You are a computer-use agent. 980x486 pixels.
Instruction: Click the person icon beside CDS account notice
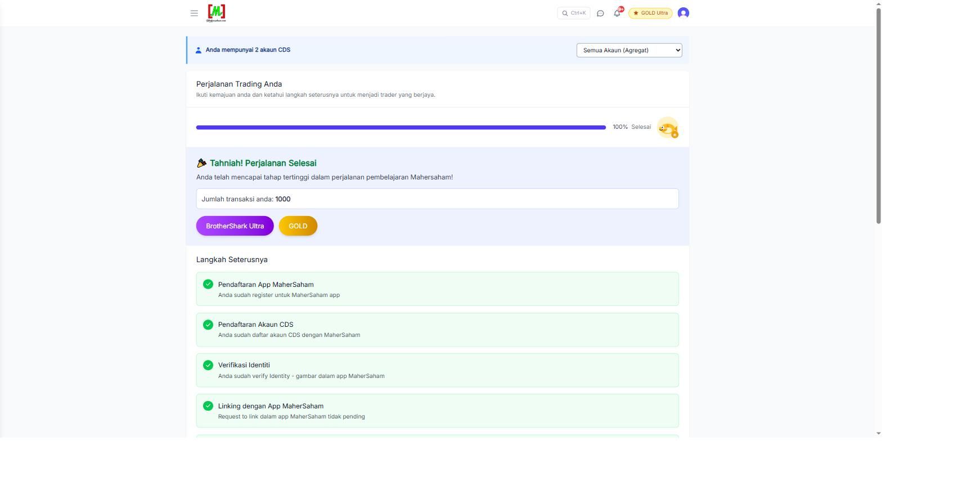click(x=199, y=50)
